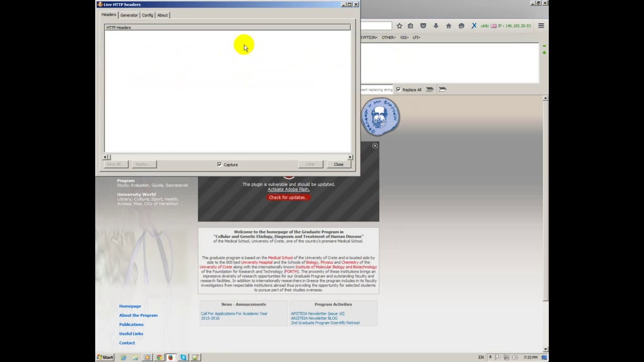The image size is (644, 362).
Task: Open Google Chrome from the taskbar
Action: coord(159,357)
